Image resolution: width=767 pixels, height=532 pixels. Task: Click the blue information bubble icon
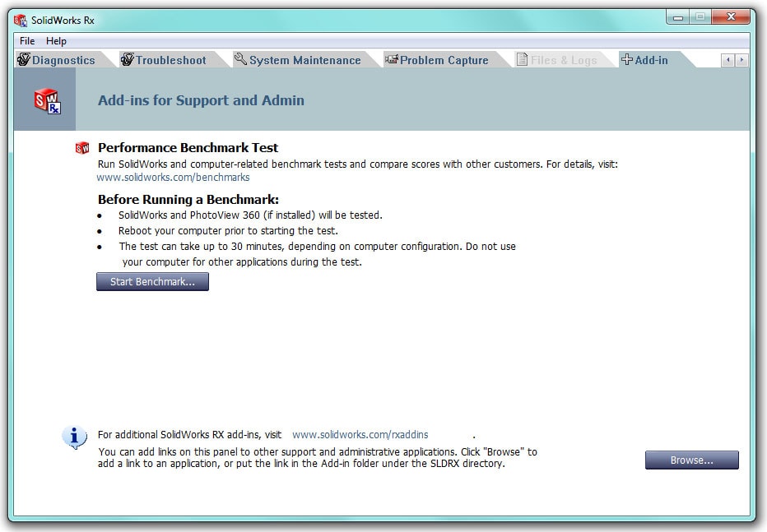pyautogui.click(x=74, y=437)
